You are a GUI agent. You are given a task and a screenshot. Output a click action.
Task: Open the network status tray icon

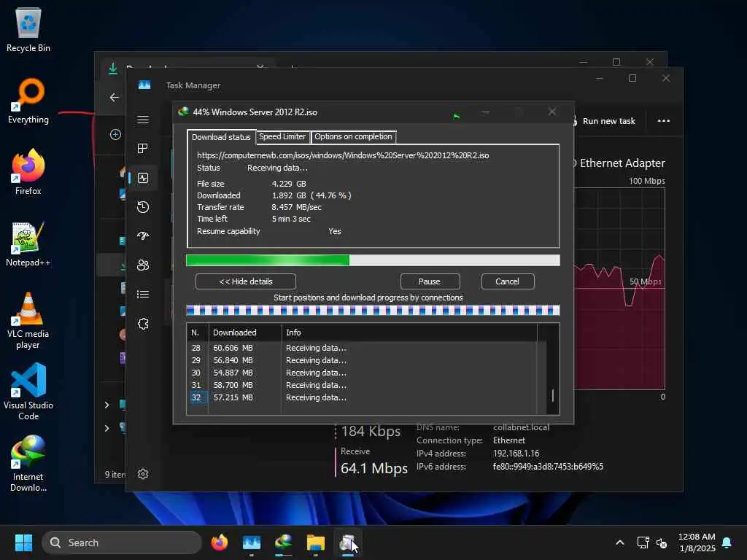(x=643, y=542)
